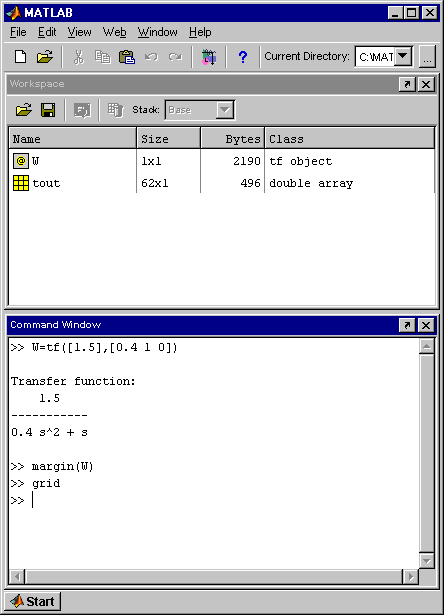Sort variables by the Class column header
This screenshot has height=615, width=444.
tap(350, 138)
